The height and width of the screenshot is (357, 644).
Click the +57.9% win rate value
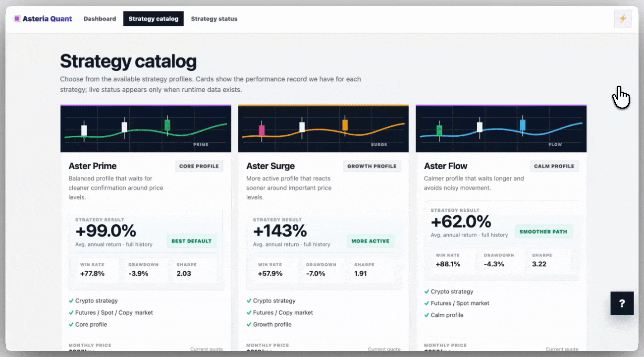[270, 273]
